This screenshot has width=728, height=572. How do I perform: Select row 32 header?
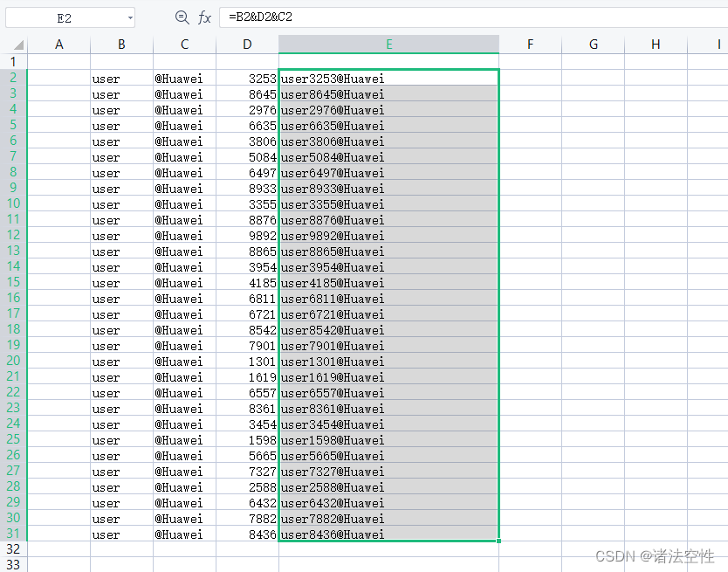click(13, 548)
